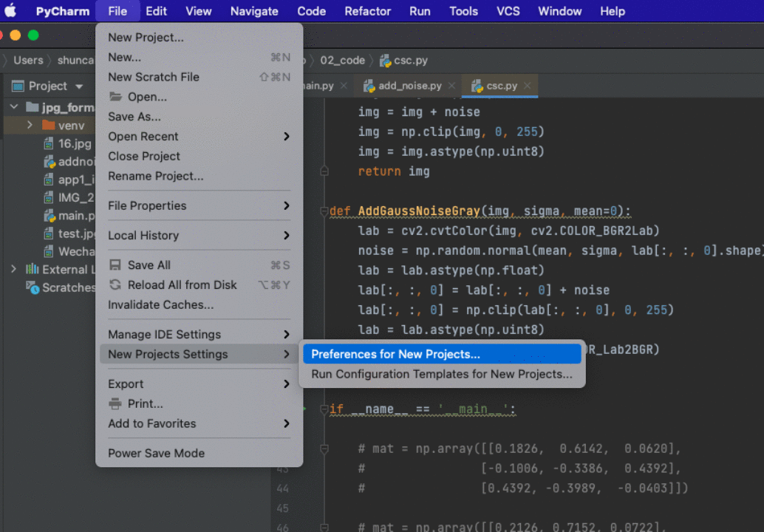The image size is (764, 532).
Task: Expand Local History submenu arrow
Action: tap(287, 235)
